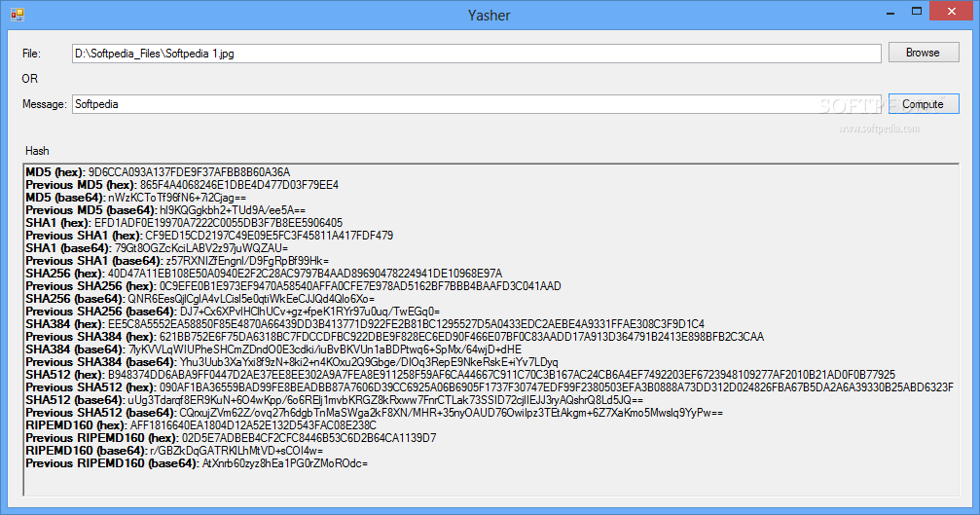Click the SHA256 (hex) hash line

(264, 274)
